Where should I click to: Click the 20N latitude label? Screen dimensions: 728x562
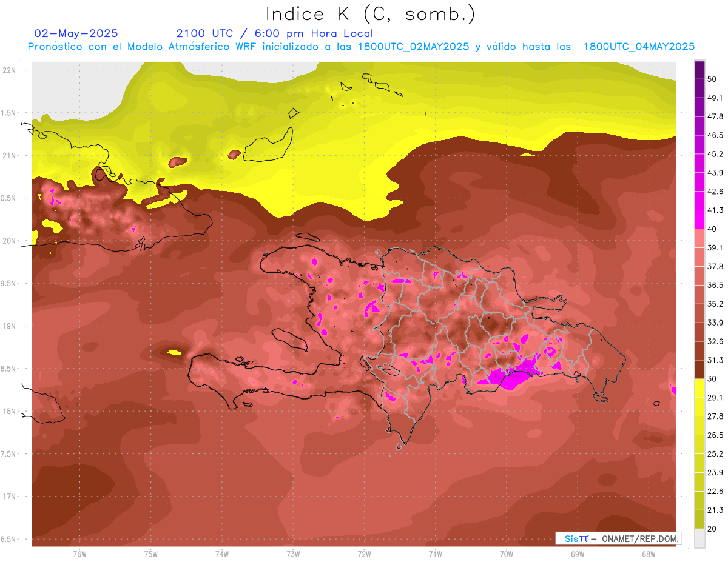[x=10, y=241]
